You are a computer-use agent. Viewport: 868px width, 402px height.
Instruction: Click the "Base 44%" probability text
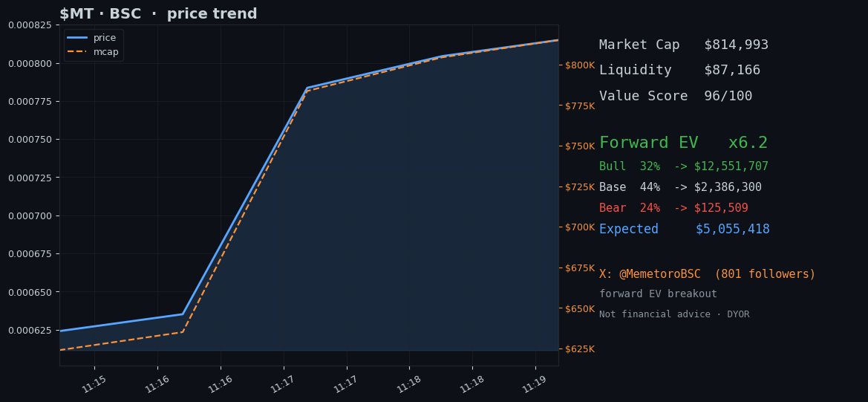[630, 187]
